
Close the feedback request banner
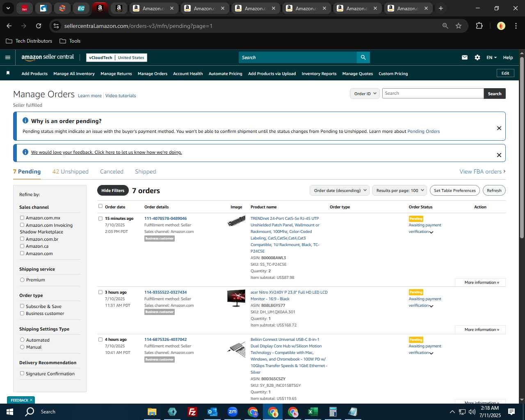[x=499, y=155]
